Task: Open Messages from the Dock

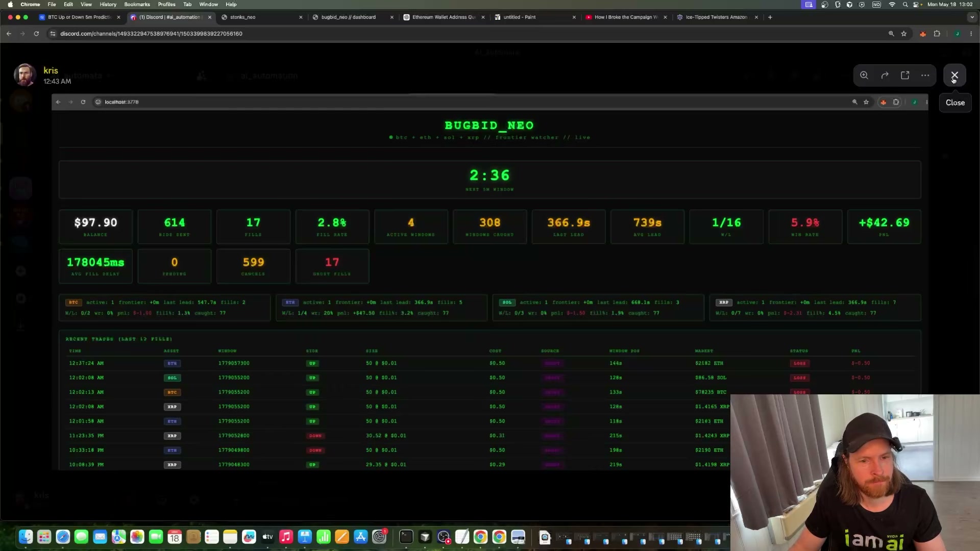Action: coord(81,537)
